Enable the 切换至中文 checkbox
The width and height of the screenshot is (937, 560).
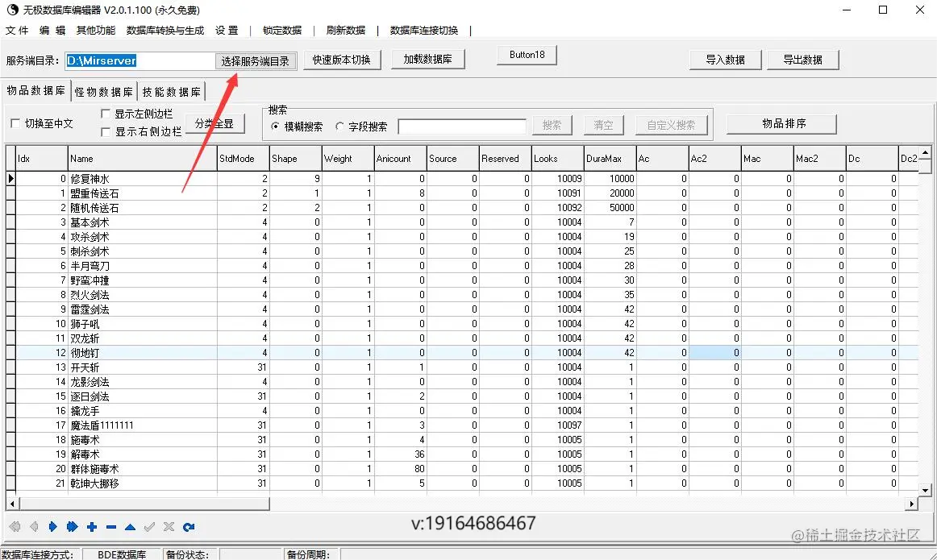pos(14,122)
